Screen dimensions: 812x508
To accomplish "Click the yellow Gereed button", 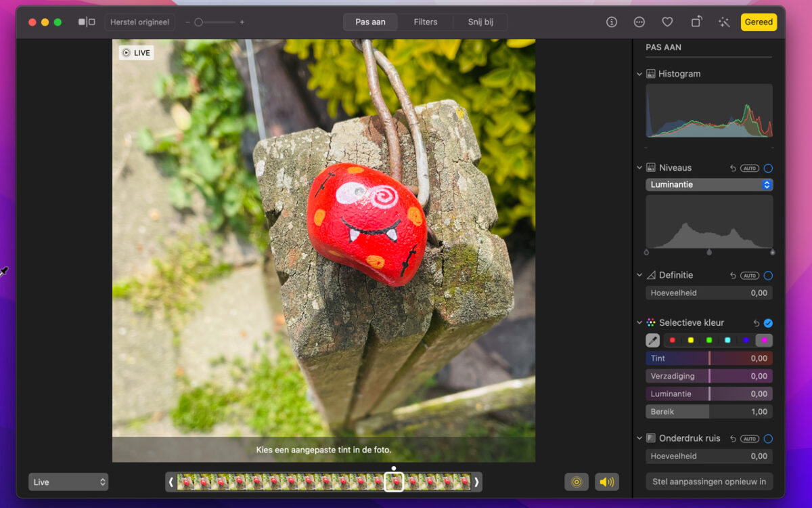I will 759,22.
